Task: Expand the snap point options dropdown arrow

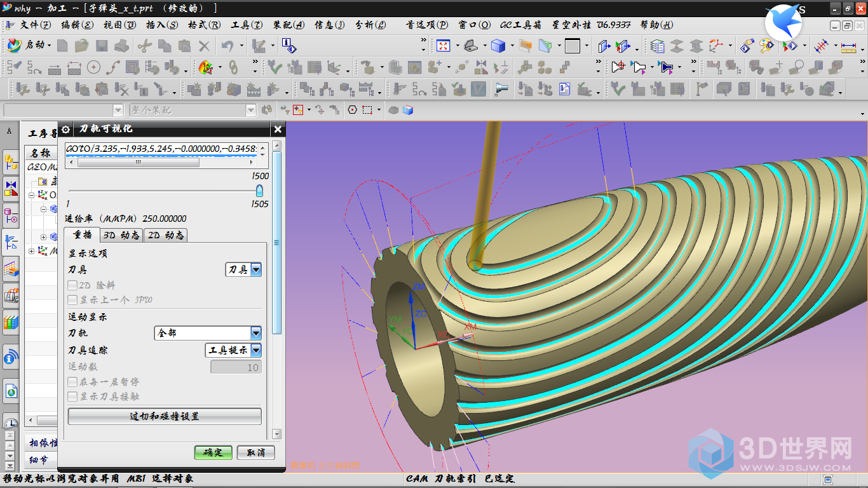Action: (309, 110)
